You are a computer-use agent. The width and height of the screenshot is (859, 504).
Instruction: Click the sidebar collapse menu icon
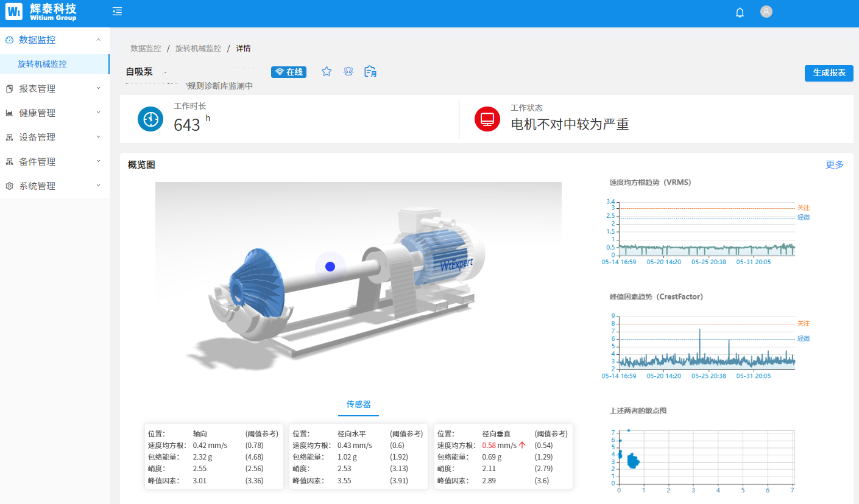tap(118, 12)
